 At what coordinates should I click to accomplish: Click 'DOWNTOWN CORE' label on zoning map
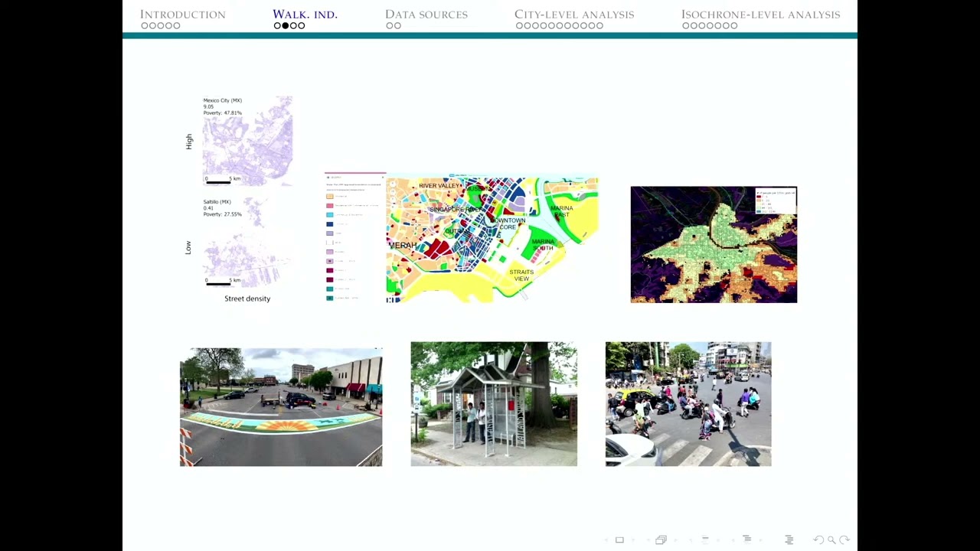[508, 223]
